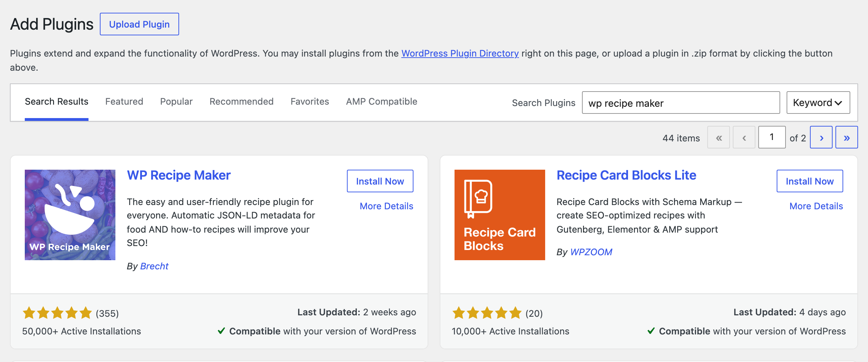Screen dimensions: 868x362
Task: Click 'Last Updated: 2 weeks ago' text
Action: (x=357, y=312)
